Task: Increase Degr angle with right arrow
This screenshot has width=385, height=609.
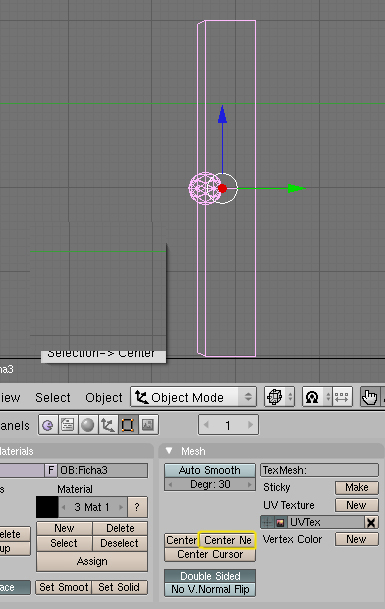Action: point(249,484)
